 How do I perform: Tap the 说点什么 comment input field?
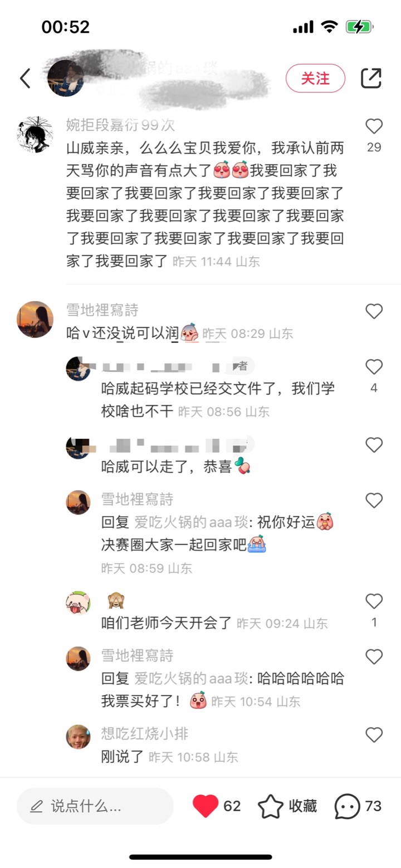tap(95, 806)
